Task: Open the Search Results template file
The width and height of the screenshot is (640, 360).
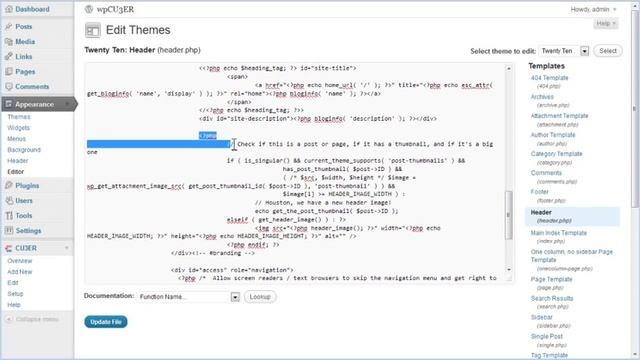Action: coord(552,298)
